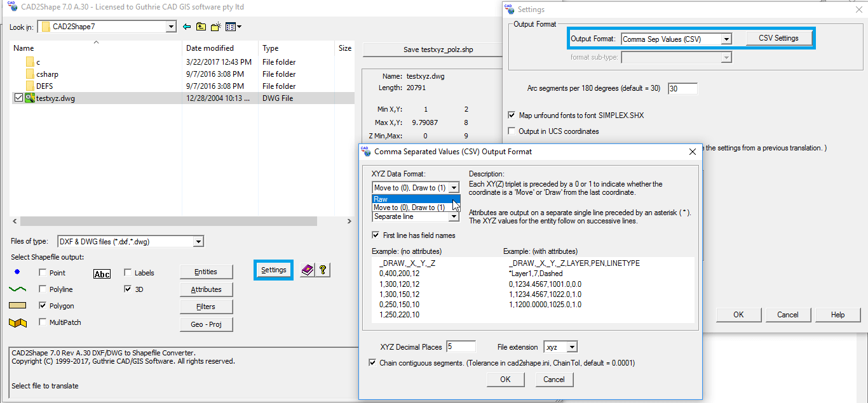Enable the Polyline output checkbox
Image resolution: width=868 pixels, height=403 pixels.
43,289
